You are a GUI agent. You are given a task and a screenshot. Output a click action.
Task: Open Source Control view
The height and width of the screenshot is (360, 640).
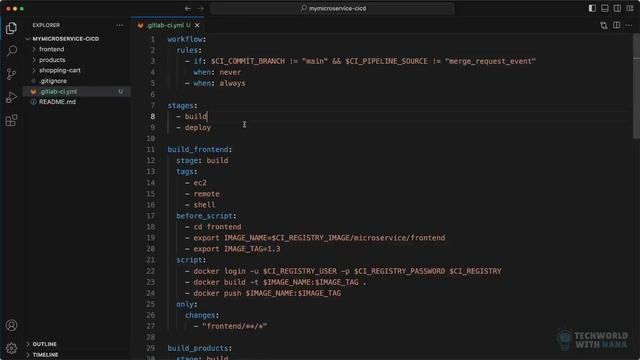[11, 74]
